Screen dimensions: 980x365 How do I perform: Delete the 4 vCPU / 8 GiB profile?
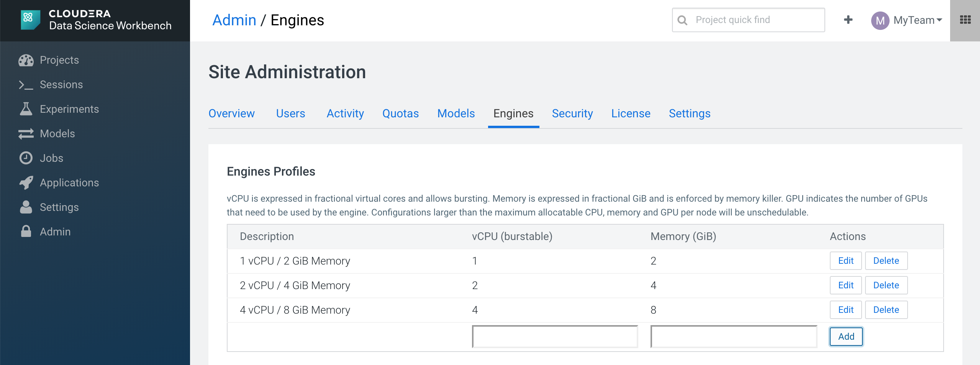tap(886, 310)
